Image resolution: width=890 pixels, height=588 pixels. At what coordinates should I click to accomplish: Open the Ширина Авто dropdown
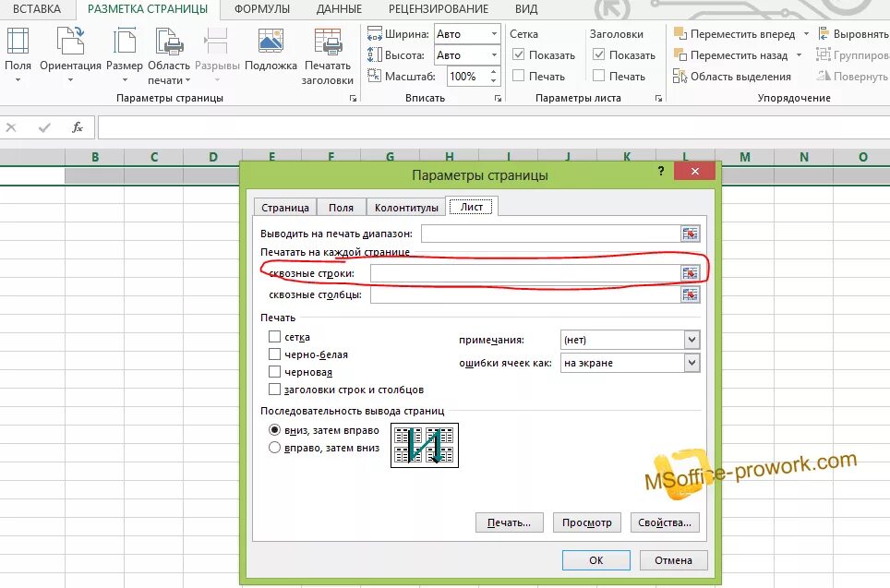coord(494,34)
